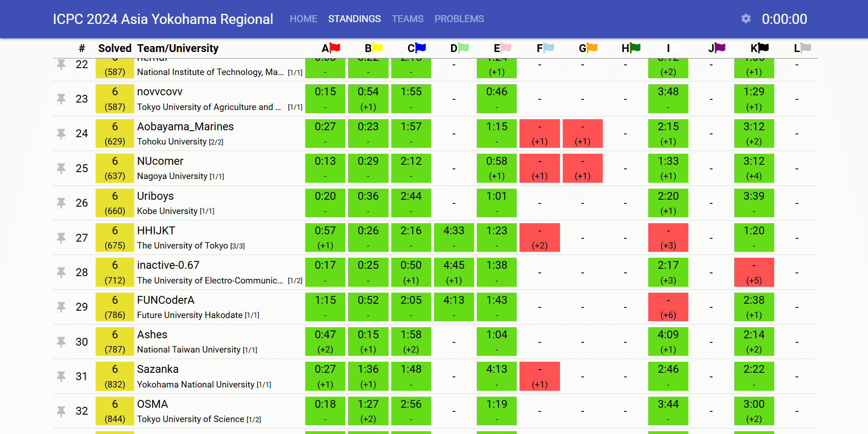The image size is (868, 434).
Task: Toggle pin for team Uriboys
Action: (61, 203)
